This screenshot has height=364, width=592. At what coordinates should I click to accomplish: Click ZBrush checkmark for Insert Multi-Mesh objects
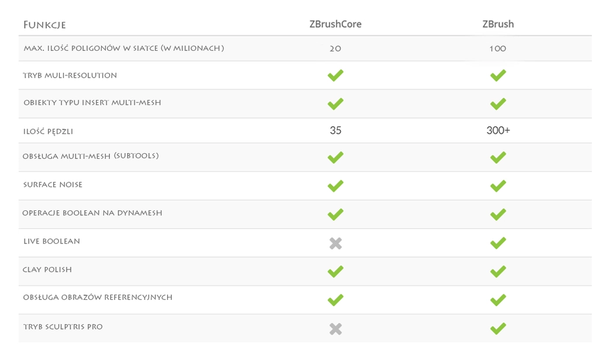(498, 104)
